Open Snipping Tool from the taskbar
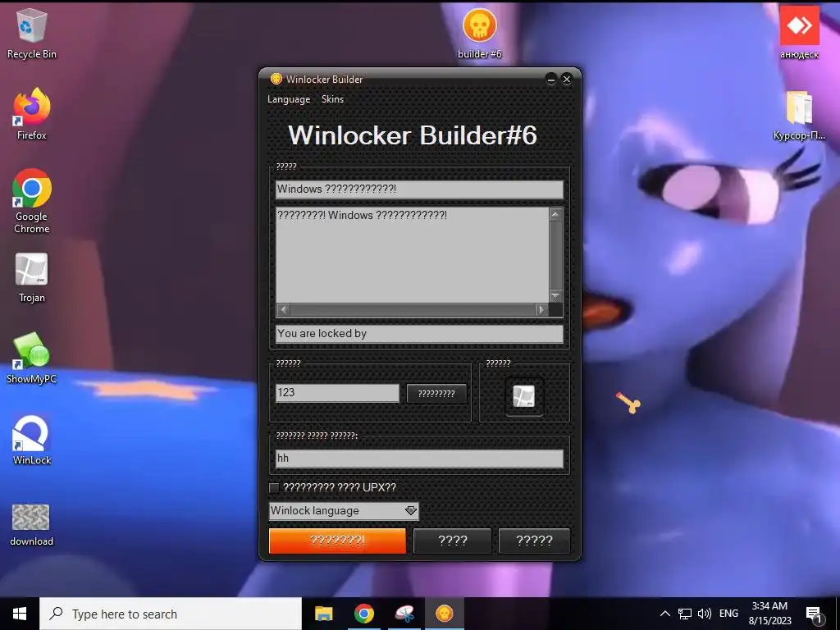Image resolution: width=840 pixels, height=630 pixels. [x=404, y=614]
